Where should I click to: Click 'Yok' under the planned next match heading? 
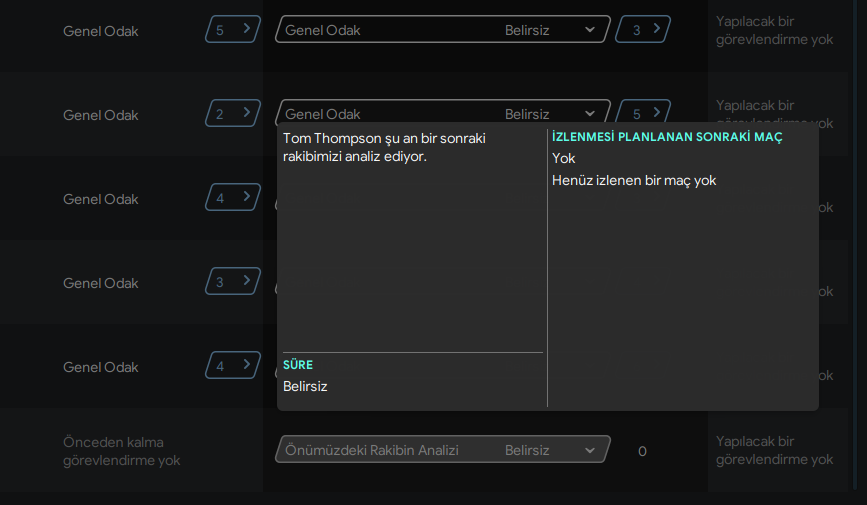pyautogui.click(x=564, y=158)
